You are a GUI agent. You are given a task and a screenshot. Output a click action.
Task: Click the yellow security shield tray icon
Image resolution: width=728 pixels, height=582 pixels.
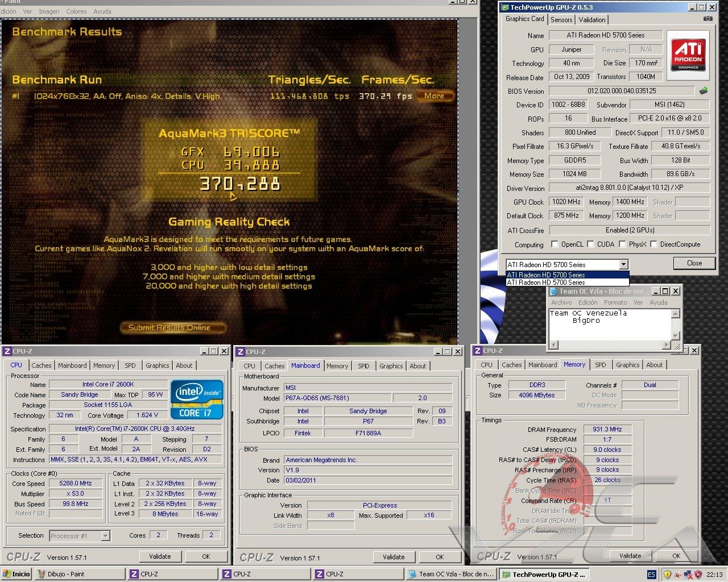pyautogui.click(x=667, y=575)
